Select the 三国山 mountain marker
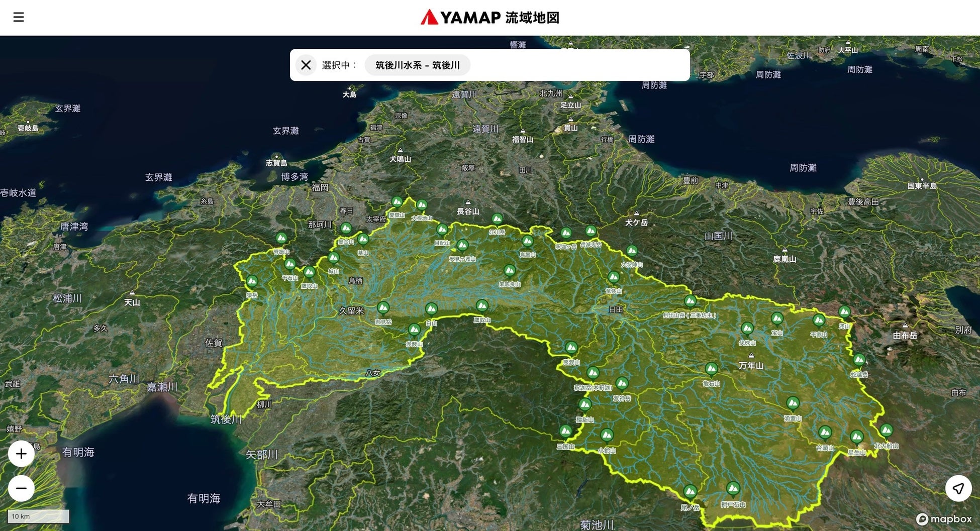 tap(566, 432)
